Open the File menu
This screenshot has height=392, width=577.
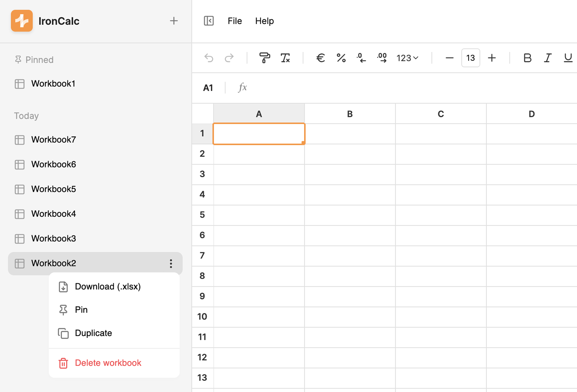(x=234, y=21)
